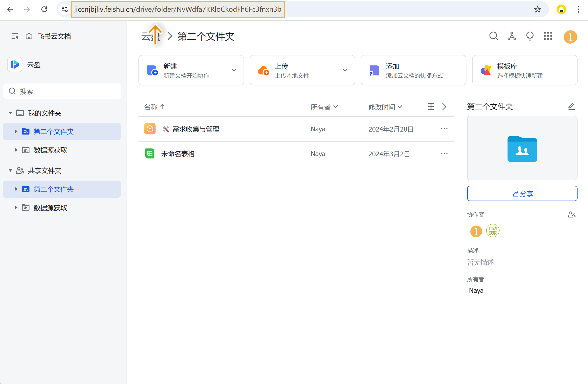The image size is (588, 384).
Task: Open the app grid launcher icon
Action: 548,36
